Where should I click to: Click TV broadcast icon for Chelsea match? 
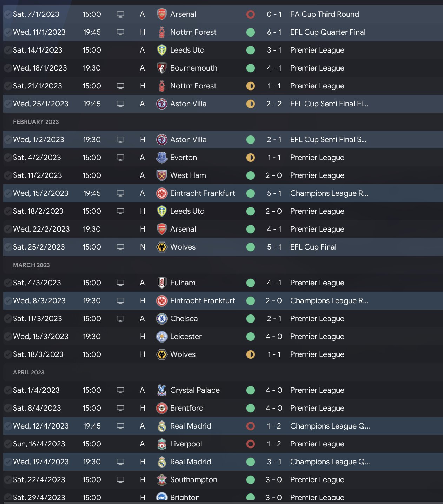click(x=120, y=319)
